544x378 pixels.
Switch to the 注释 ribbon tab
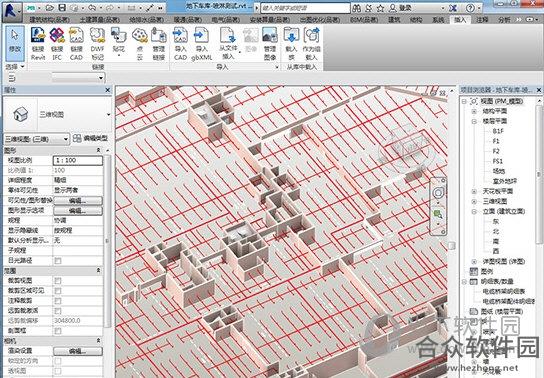pyautogui.click(x=482, y=20)
